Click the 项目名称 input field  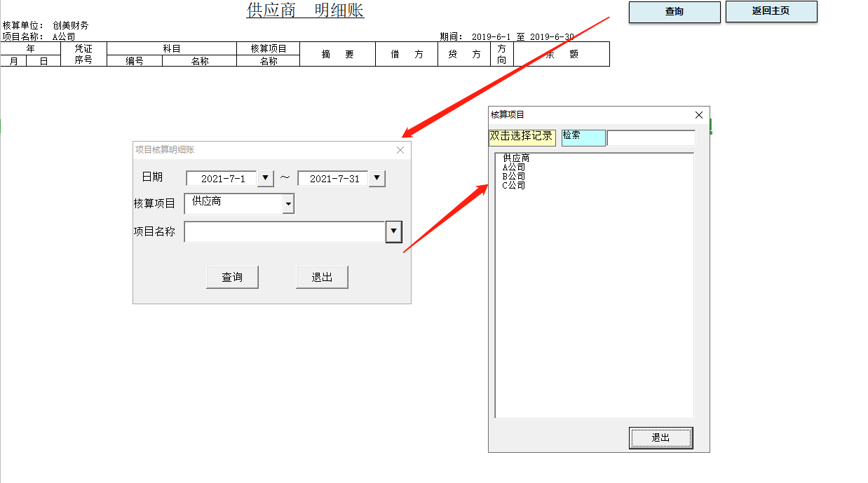pyautogui.click(x=285, y=232)
